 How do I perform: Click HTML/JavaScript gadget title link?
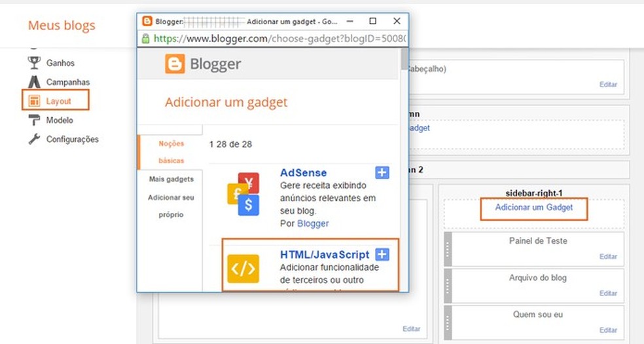point(325,254)
